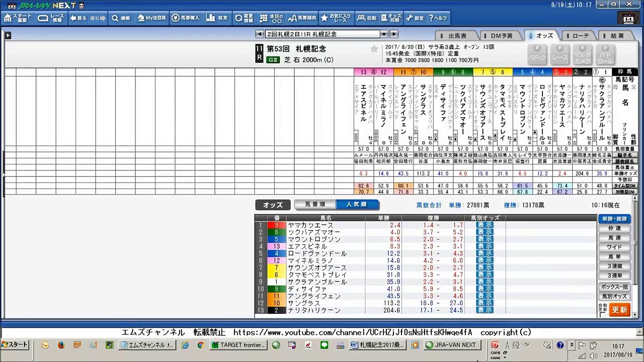
Task: Open 設定 settings wrench
Action: click(415, 18)
